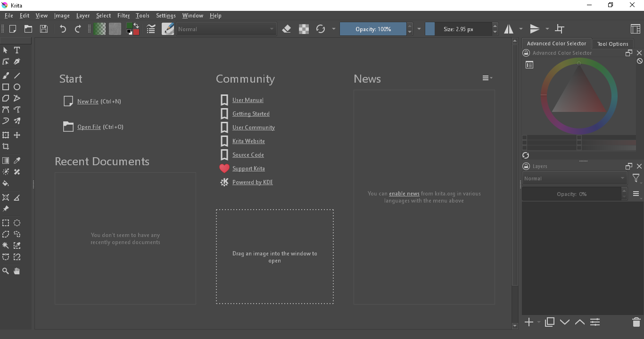Select the Calligraphy tool
644x339 pixels.
pyautogui.click(x=17, y=61)
